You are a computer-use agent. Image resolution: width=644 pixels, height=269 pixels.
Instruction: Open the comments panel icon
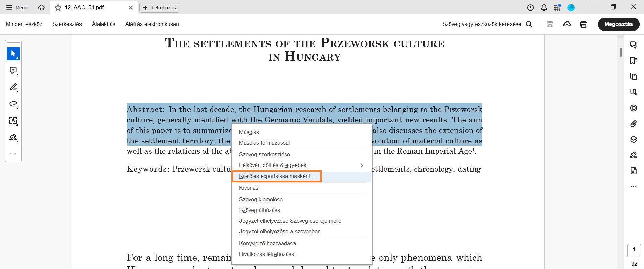[634, 45]
